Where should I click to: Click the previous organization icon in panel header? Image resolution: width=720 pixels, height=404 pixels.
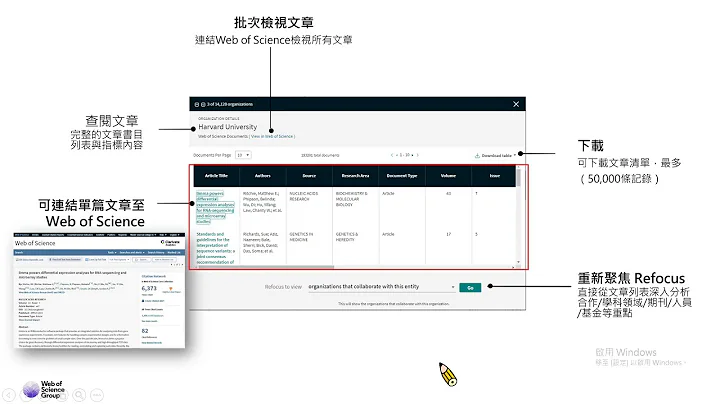click(197, 105)
